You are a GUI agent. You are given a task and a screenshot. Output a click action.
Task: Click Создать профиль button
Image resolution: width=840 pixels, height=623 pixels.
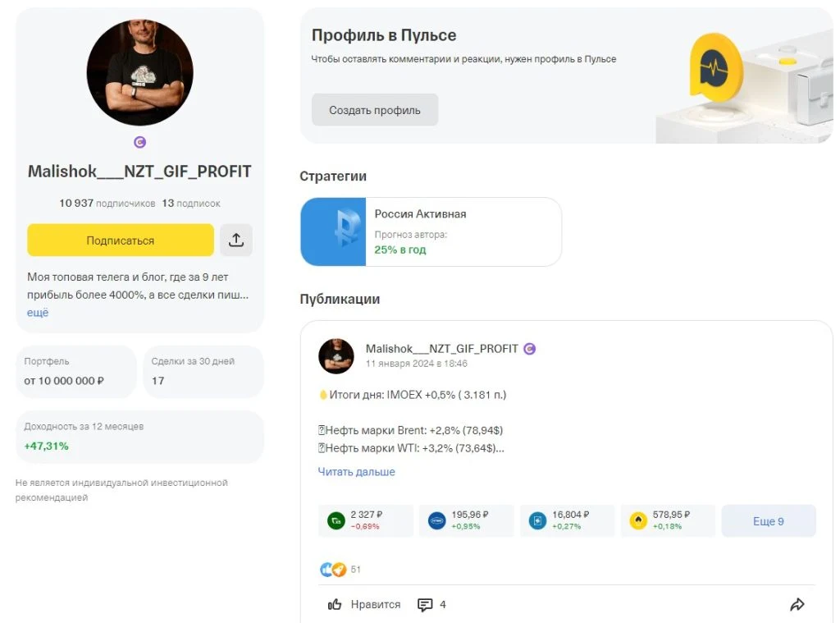[x=375, y=110]
